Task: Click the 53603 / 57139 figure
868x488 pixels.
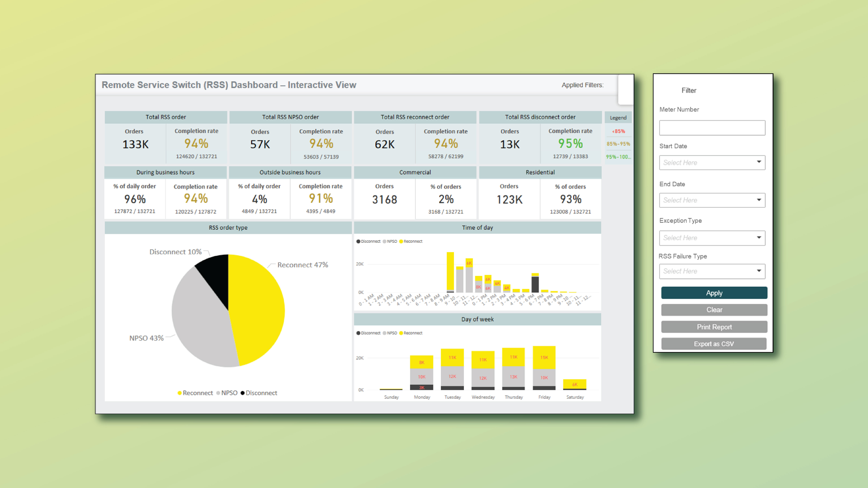Action: click(321, 157)
